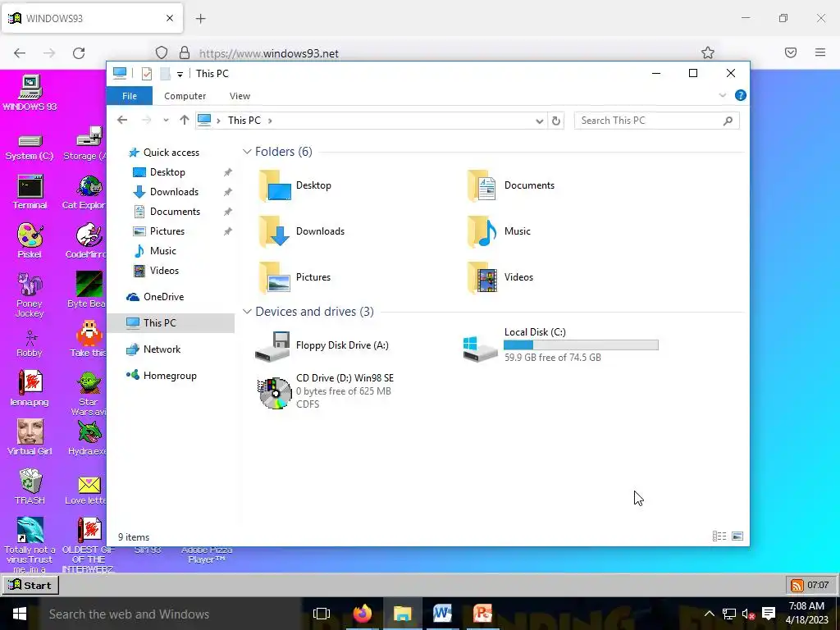This screenshot has width=840, height=630.
Task: Expand the ribbon with the chevron
Action: pyautogui.click(x=722, y=95)
